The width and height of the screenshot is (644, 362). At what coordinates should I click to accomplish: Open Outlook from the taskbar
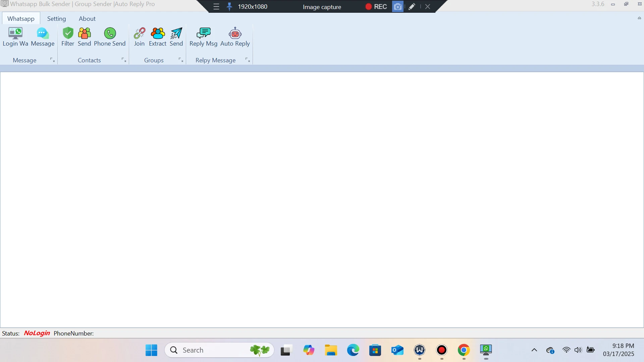click(397, 350)
